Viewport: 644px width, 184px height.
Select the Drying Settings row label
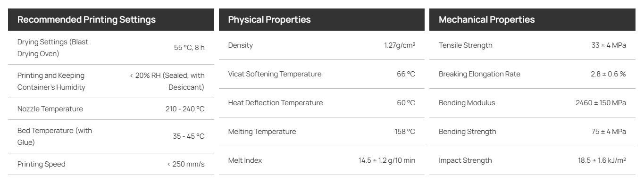(53, 47)
